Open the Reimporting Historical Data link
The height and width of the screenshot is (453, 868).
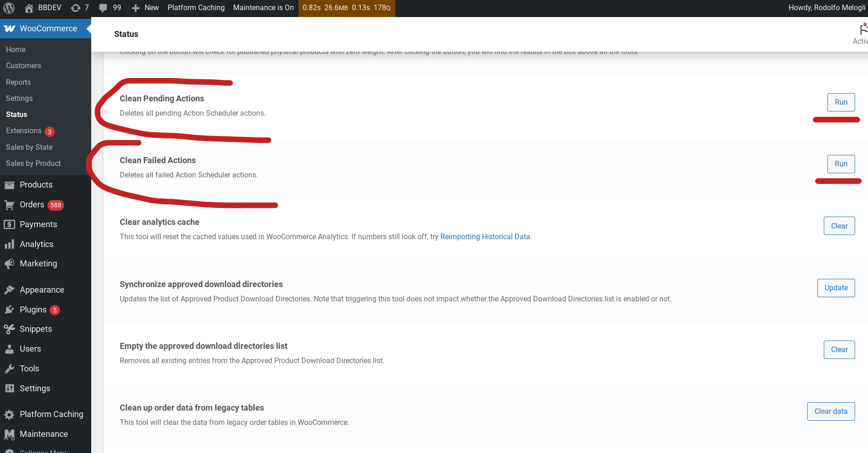[x=485, y=236]
